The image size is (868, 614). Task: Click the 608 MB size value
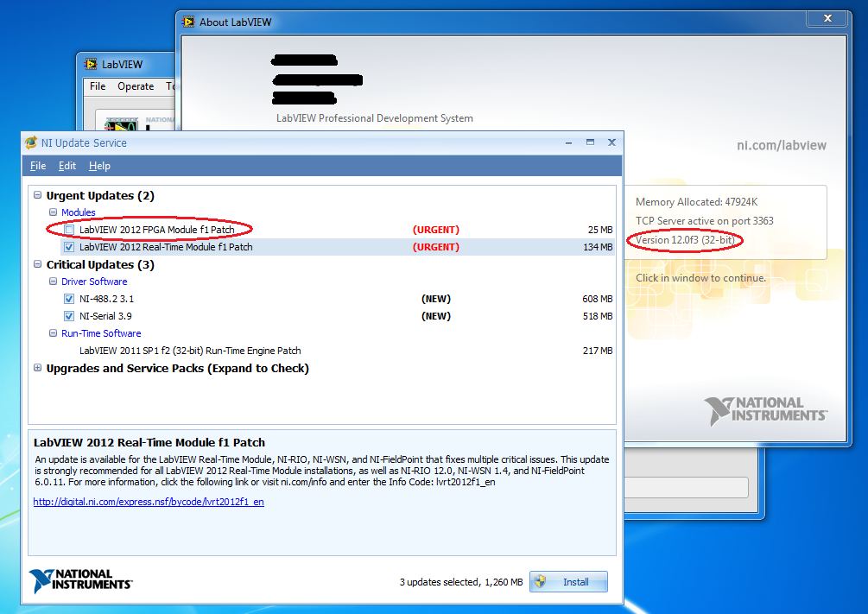(x=598, y=299)
